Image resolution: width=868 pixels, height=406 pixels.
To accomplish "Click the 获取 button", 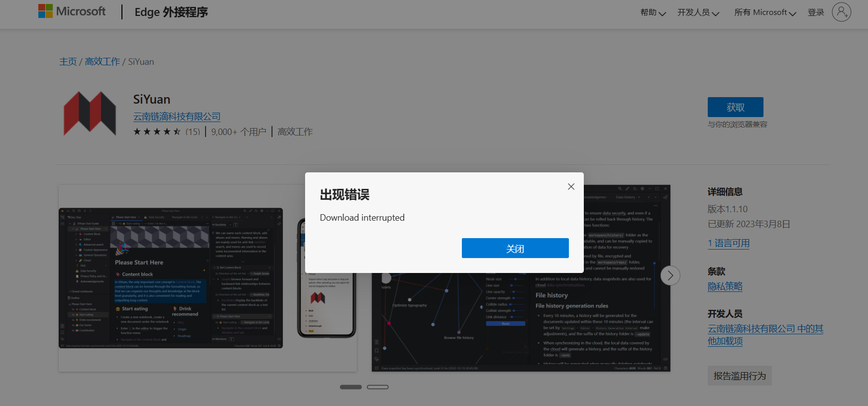I will [735, 107].
